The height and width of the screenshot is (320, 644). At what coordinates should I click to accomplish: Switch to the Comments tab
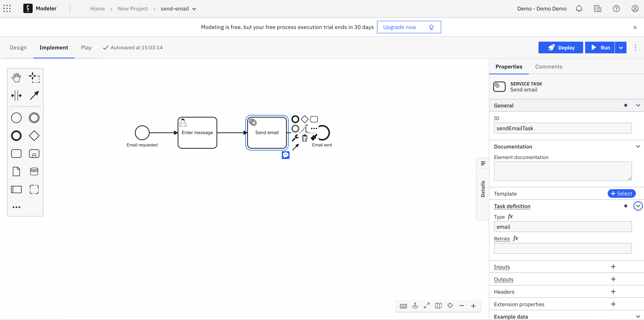[549, 66]
